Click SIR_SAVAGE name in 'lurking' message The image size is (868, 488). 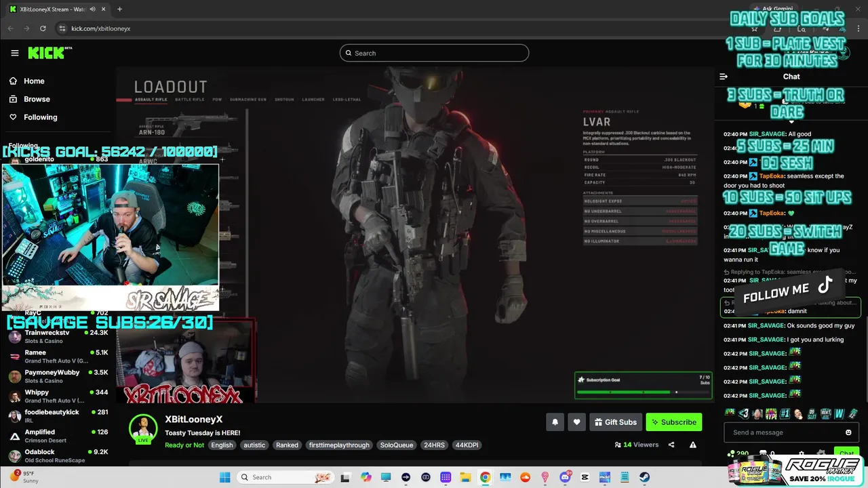pyautogui.click(x=766, y=340)
